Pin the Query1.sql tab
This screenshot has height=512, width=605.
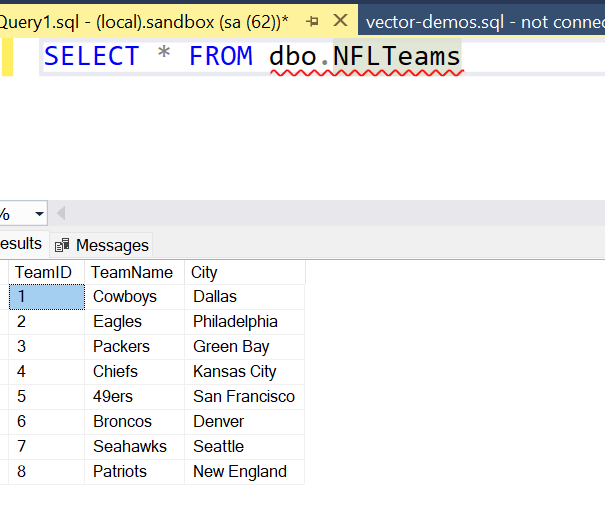(312, 22)
